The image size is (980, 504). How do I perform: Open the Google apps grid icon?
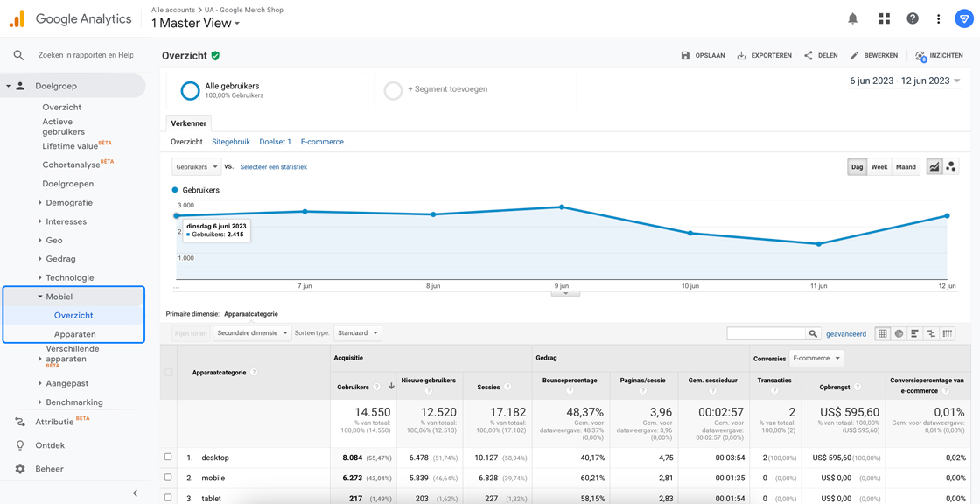[884, 18]
